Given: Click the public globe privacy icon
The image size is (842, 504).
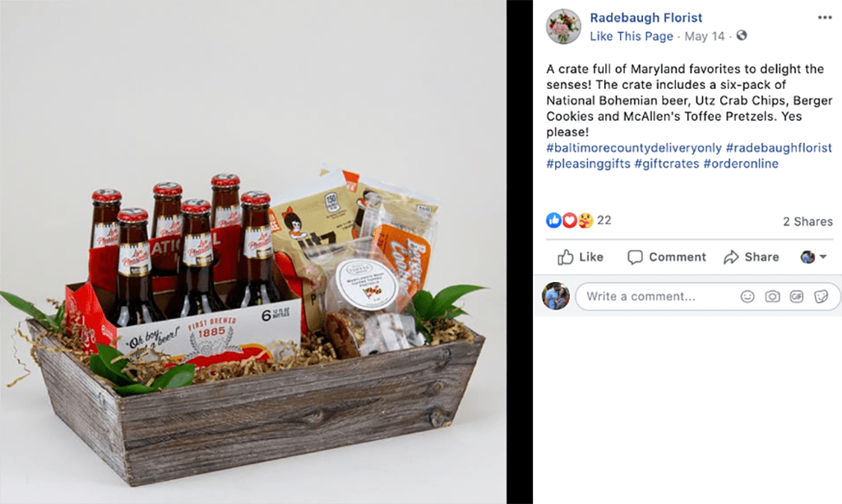Looking at the screenshot, I should pyautogui.click(x=742, y=35).
